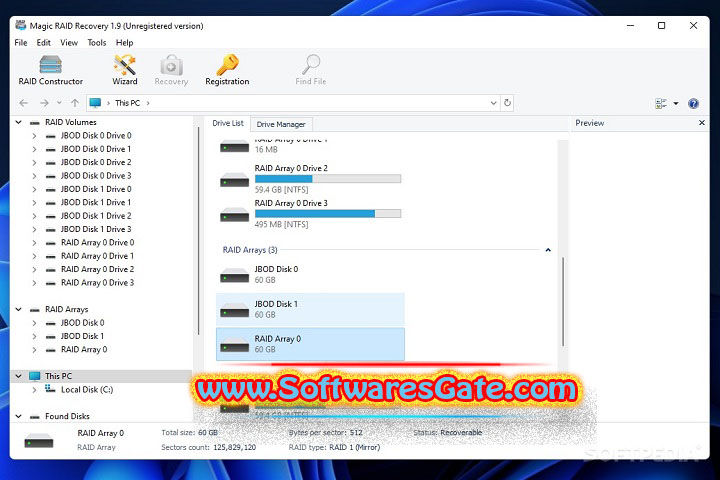Click the 60 GB RAID Array 0 drive icon
This screenshot has height=480, width=720.
coord(234,344)
